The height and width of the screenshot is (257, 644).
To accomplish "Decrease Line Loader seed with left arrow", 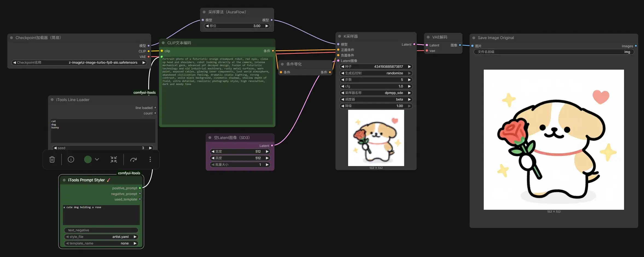I will 55,148.
